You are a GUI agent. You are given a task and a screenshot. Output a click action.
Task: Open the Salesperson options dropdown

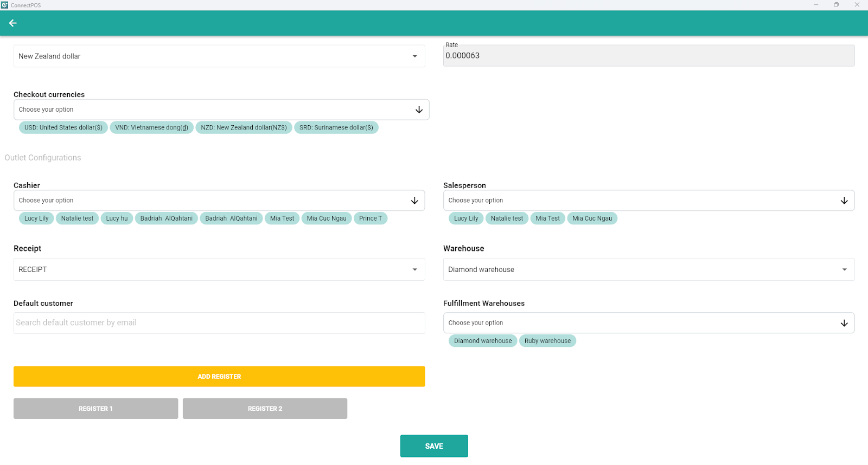pos(649,201)
